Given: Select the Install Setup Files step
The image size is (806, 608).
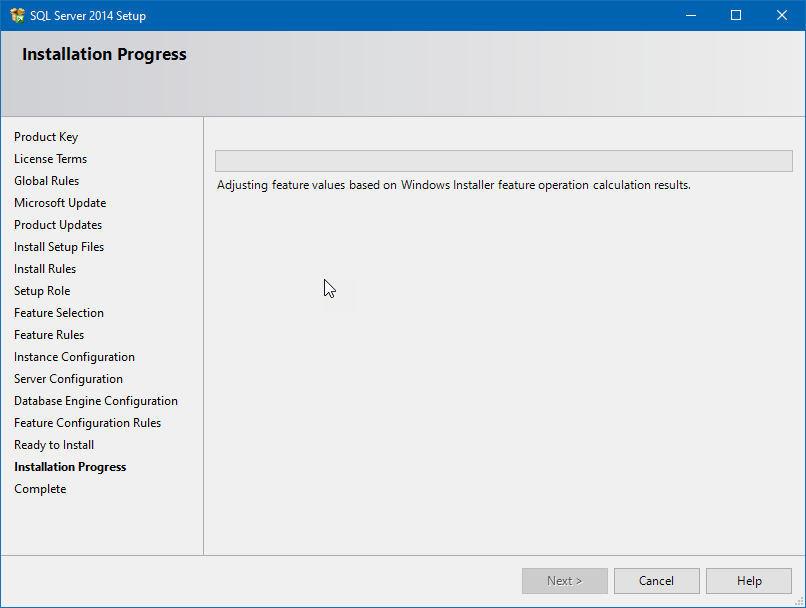Looking at the screenshot, I should (59, 247).
